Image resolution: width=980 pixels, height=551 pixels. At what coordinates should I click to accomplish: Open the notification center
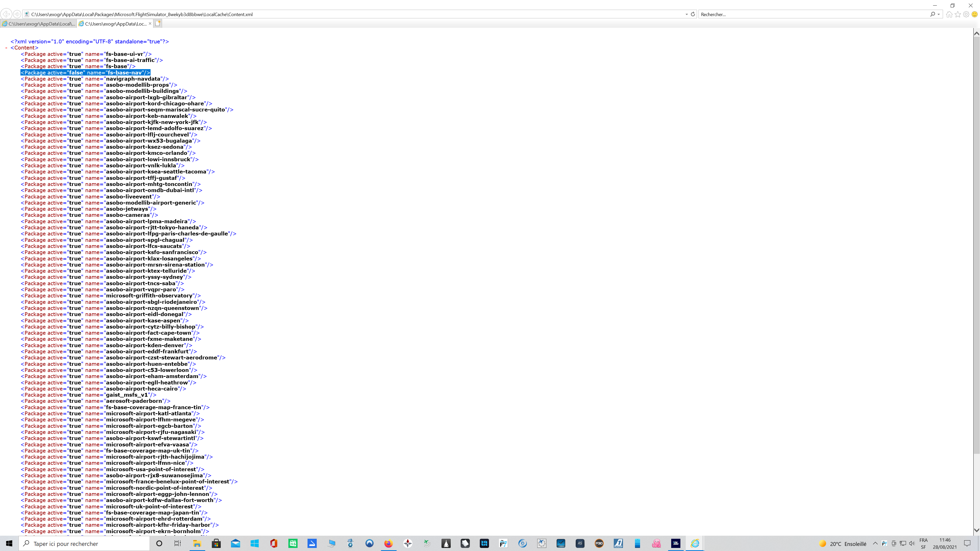coord(967,543)
